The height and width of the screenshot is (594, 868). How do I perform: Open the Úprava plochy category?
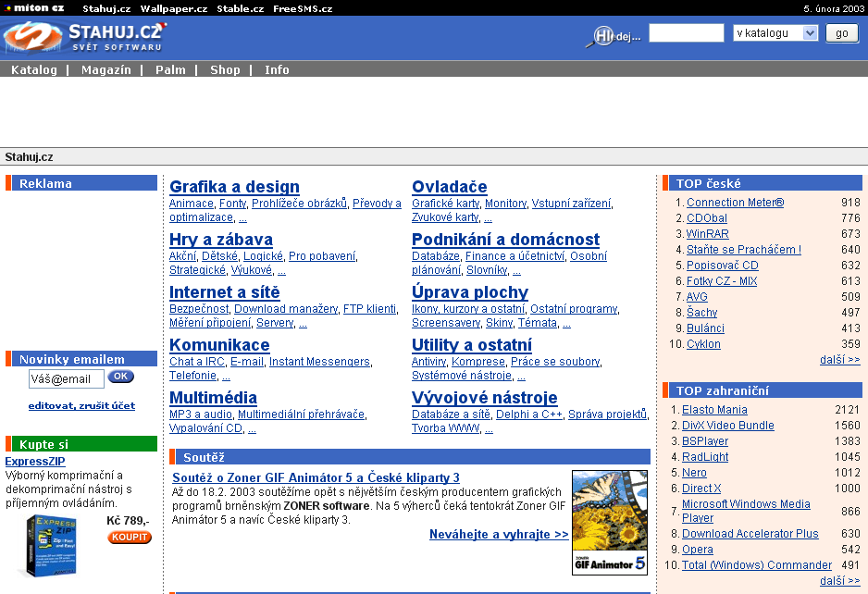click(x=470, y=291)
